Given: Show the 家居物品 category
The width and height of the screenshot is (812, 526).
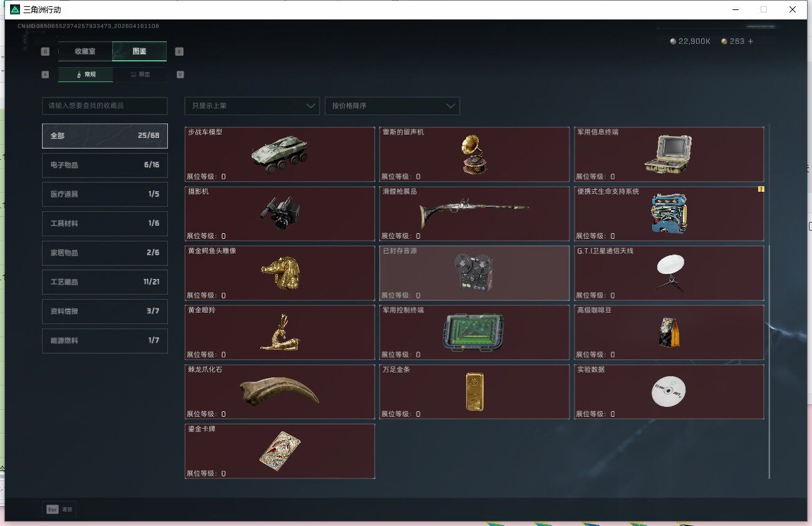Looking at the screenshot, I should [x=105, y=253].
